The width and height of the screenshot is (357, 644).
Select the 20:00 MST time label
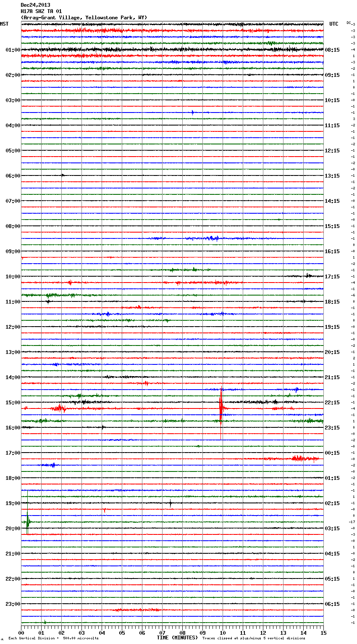pyautogui.click(x=13, y=529)
